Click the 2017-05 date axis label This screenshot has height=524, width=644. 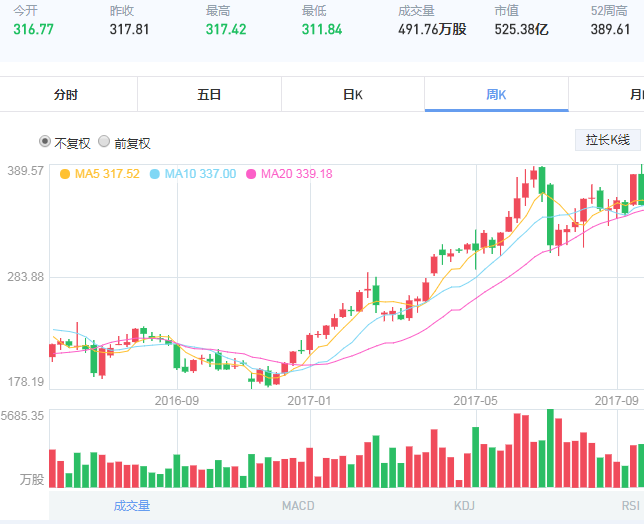[475, 401]
